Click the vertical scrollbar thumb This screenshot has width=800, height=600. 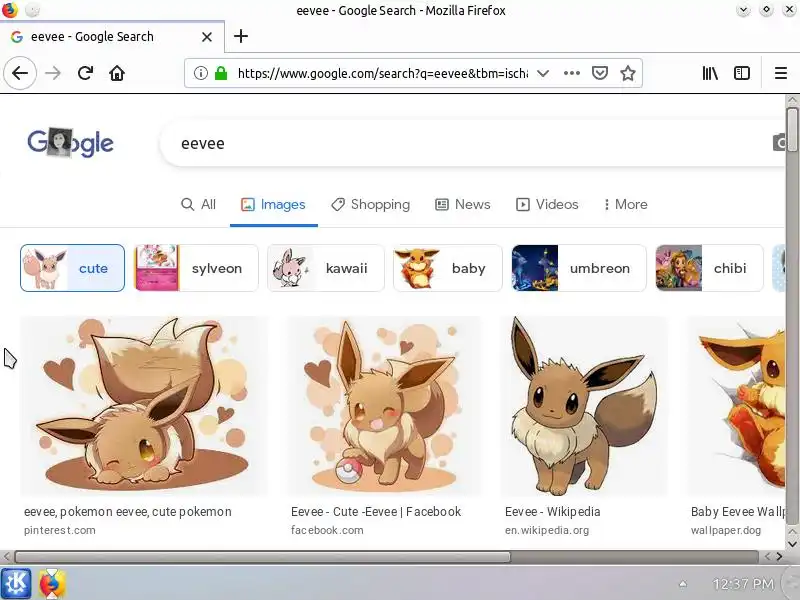coord(792,130)
